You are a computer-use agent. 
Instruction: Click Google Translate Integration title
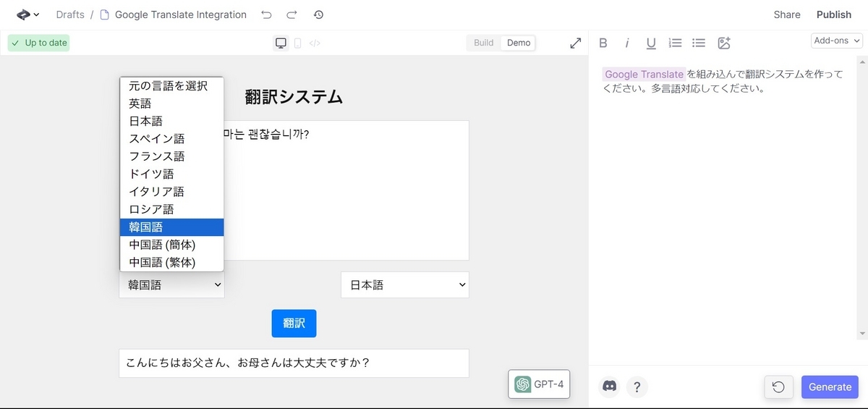181,14
